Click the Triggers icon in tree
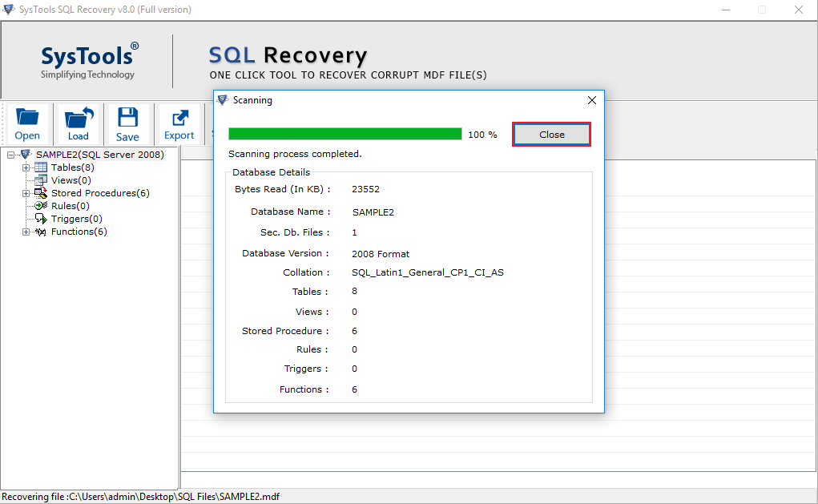Screen dimensions: 818x504 41,219
